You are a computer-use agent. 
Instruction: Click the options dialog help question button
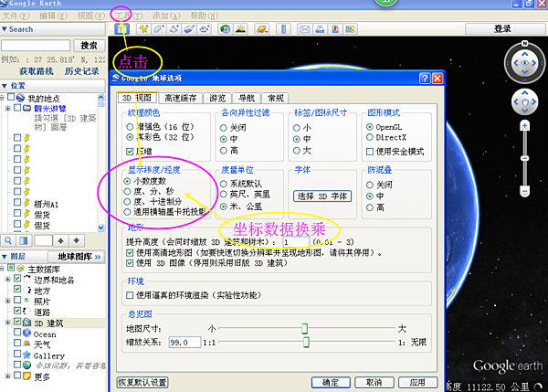425,78
